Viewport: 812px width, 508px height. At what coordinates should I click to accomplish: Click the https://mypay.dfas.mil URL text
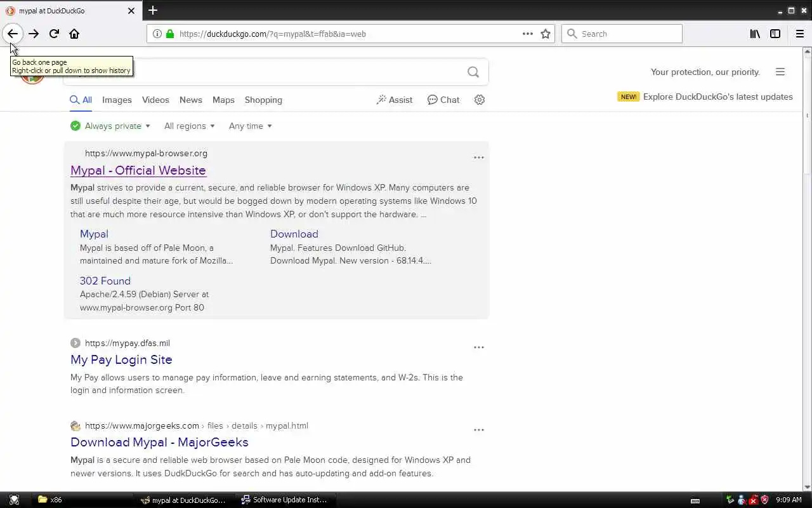click(128, 343)
